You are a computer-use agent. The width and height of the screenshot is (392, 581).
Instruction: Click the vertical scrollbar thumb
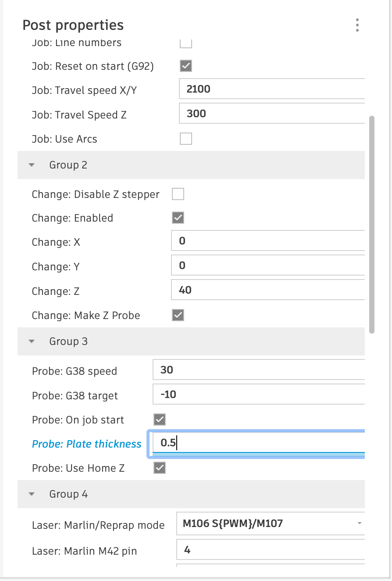pyautogui.click(x=372, y=225)
